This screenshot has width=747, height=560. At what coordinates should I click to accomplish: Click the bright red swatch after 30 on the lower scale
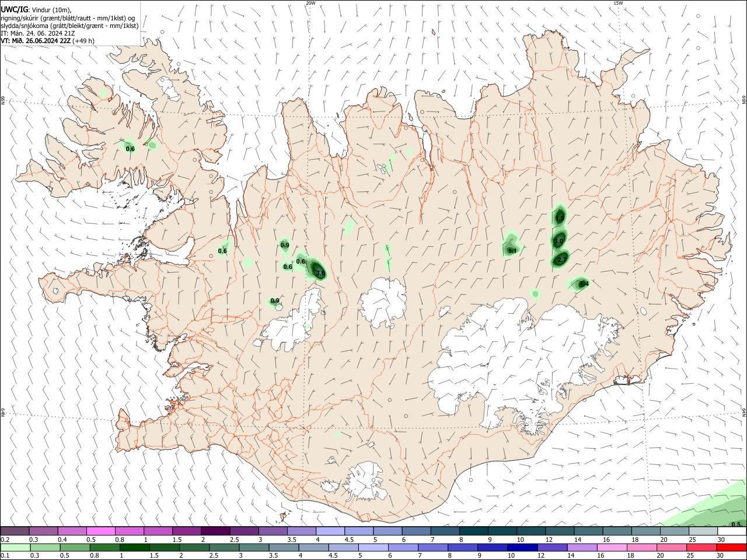point(731,548)
